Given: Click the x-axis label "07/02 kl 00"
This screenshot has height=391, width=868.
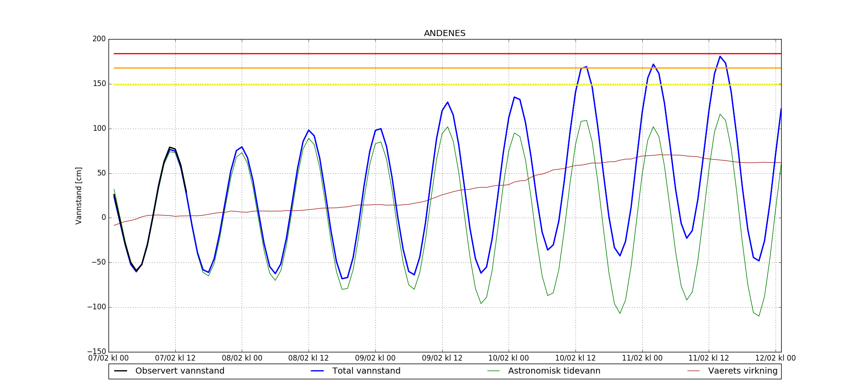Looking at the screenshot, I should 108,358.
